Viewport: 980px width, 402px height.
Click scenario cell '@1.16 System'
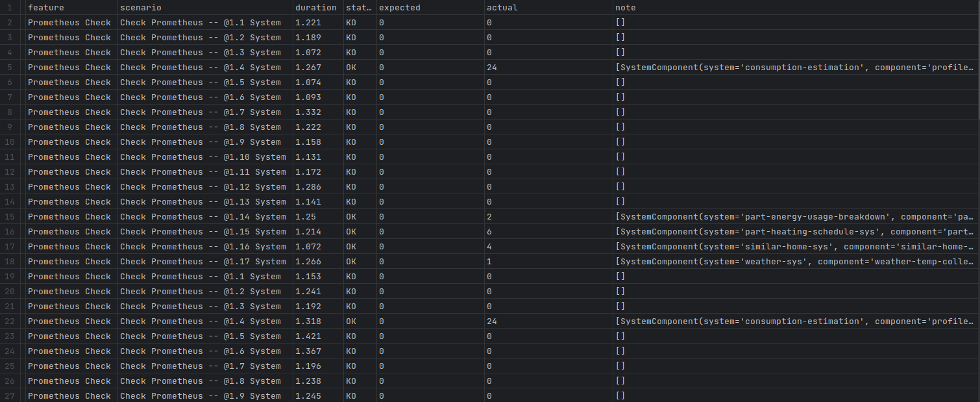(x=203, y=247)
